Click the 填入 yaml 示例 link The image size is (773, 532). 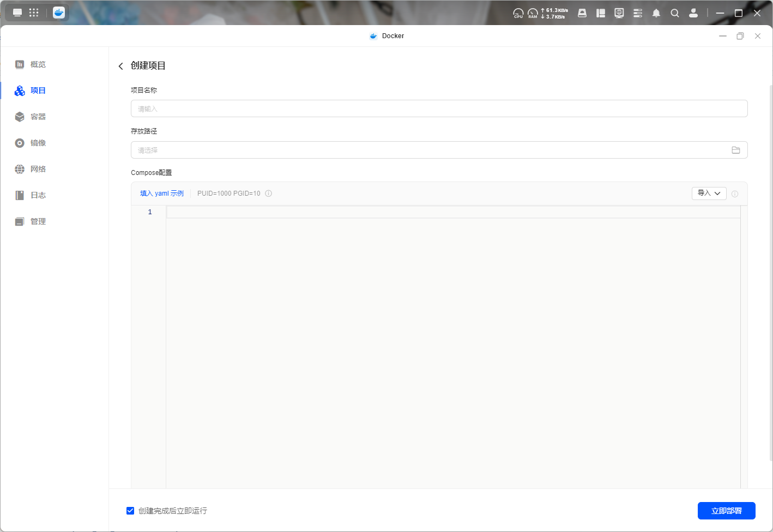pos(162,194)
